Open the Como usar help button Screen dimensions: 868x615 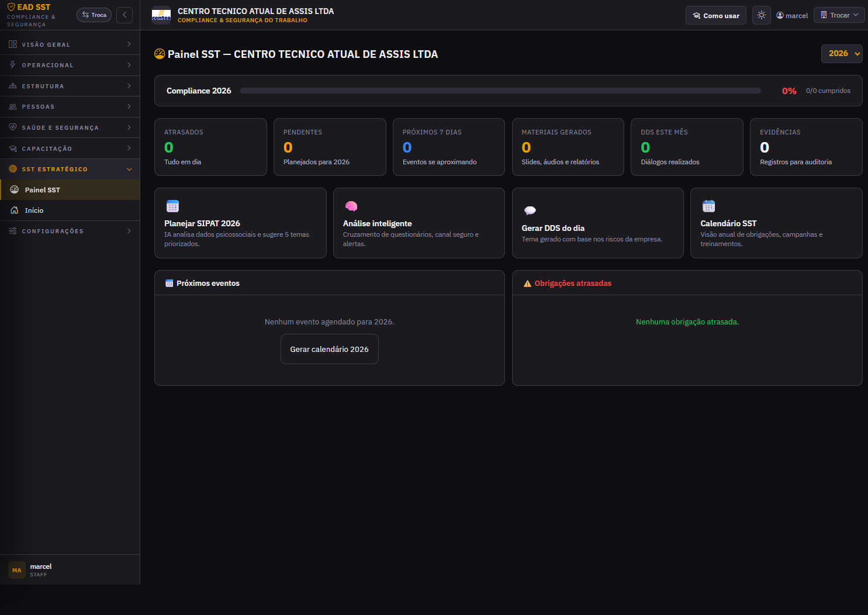[x=716, y=15]
